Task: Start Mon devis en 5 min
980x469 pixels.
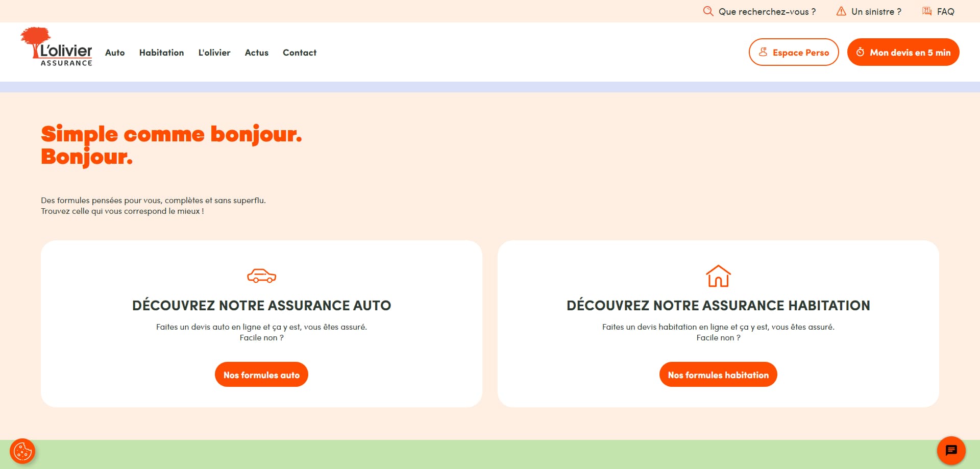Action: tap(903, 52)
